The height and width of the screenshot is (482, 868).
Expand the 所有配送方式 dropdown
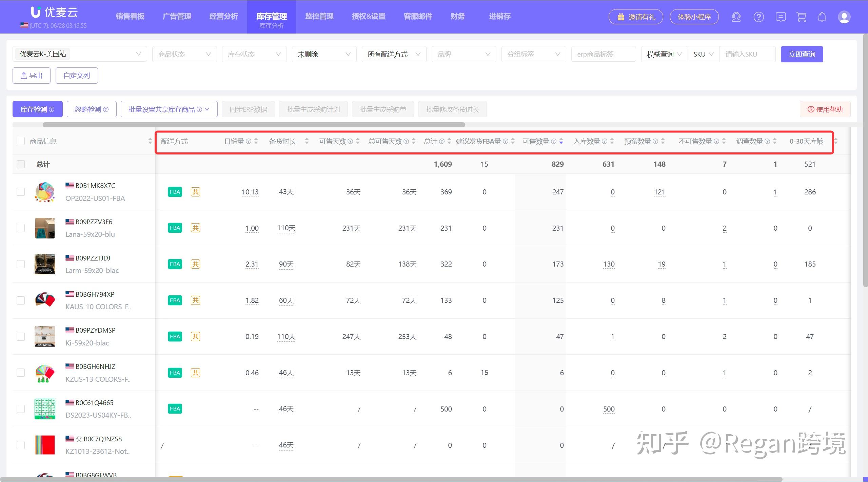click(394, 54)
